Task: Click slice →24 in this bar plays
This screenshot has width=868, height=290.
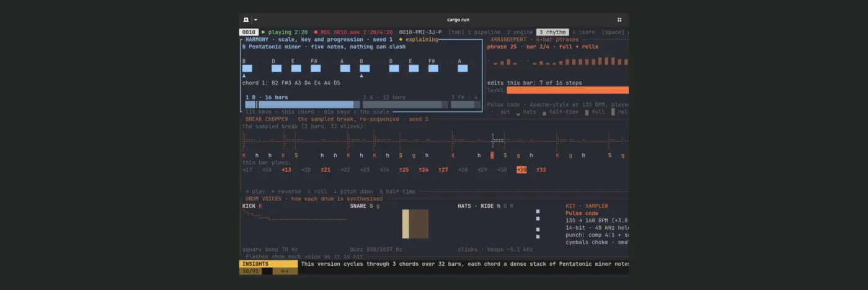Action: [x=384, y=170]
